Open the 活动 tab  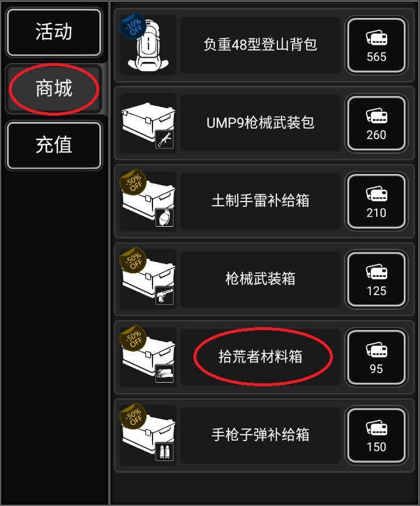[54, 33]
